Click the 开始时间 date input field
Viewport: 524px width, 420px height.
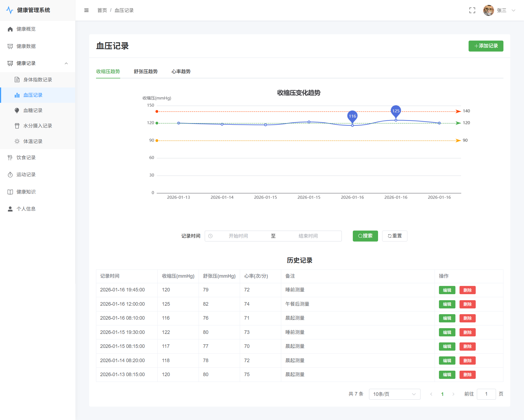238,236
